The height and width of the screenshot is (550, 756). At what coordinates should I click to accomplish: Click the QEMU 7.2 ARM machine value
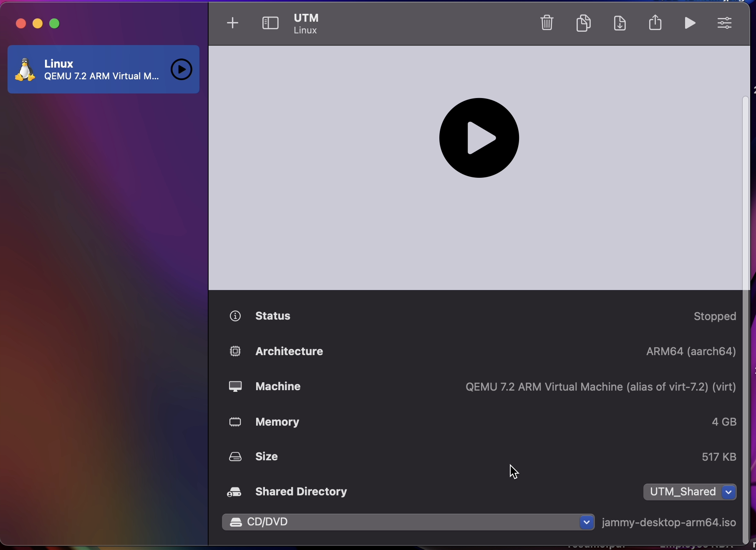pos(601,387)
